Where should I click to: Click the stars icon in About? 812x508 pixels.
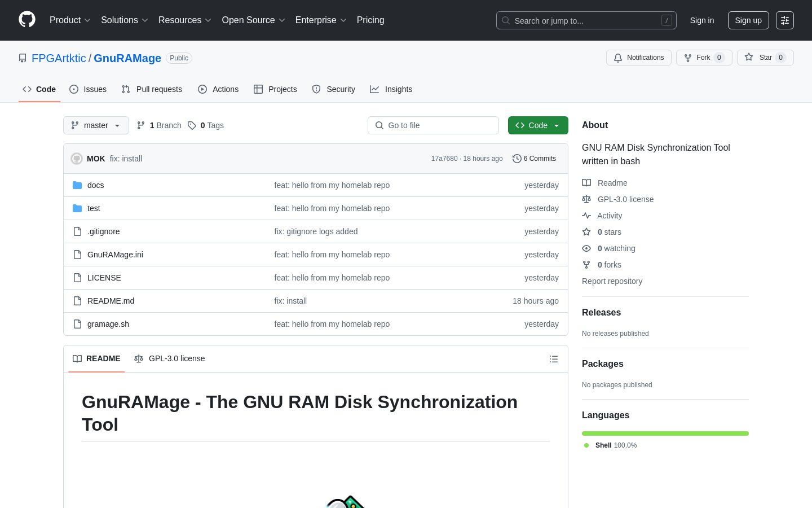point(586,232)
